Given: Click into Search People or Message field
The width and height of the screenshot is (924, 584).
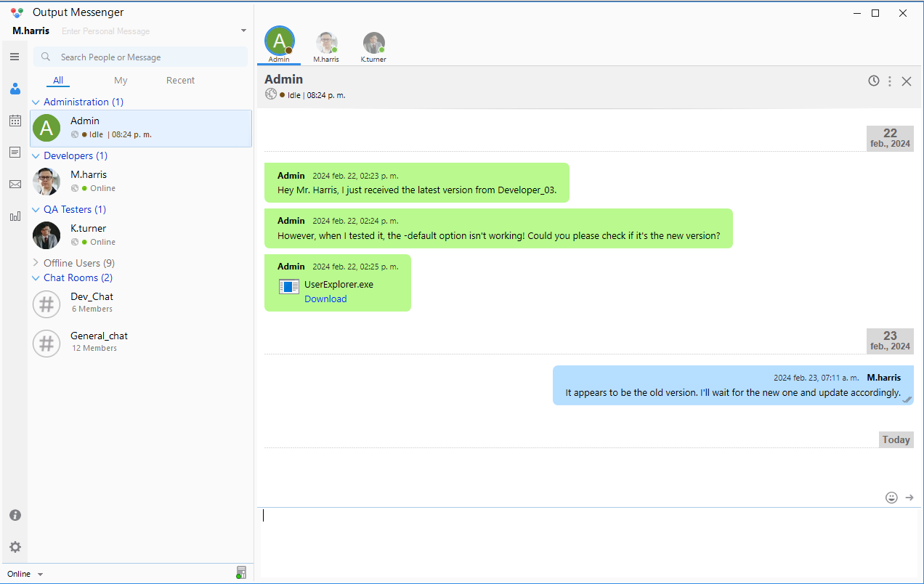Looking at the screenshot, I should [x=141, y=57].
